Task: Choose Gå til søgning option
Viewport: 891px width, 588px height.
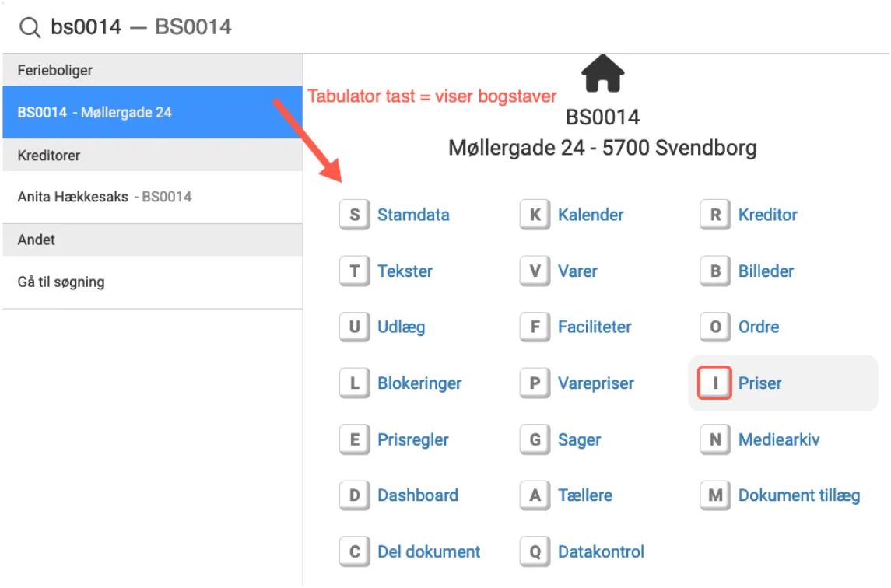Action: coord(61,282)
